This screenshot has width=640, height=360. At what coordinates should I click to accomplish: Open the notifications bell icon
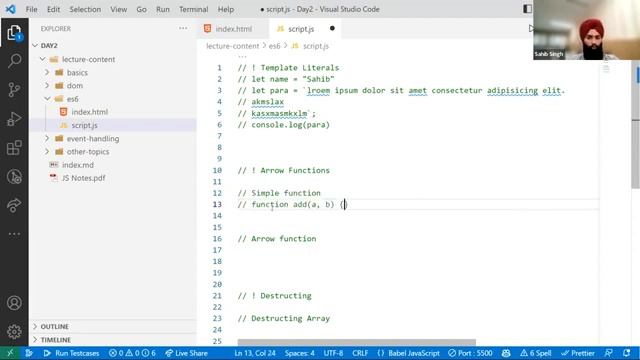pyautogui.click(x=627, y=353)
